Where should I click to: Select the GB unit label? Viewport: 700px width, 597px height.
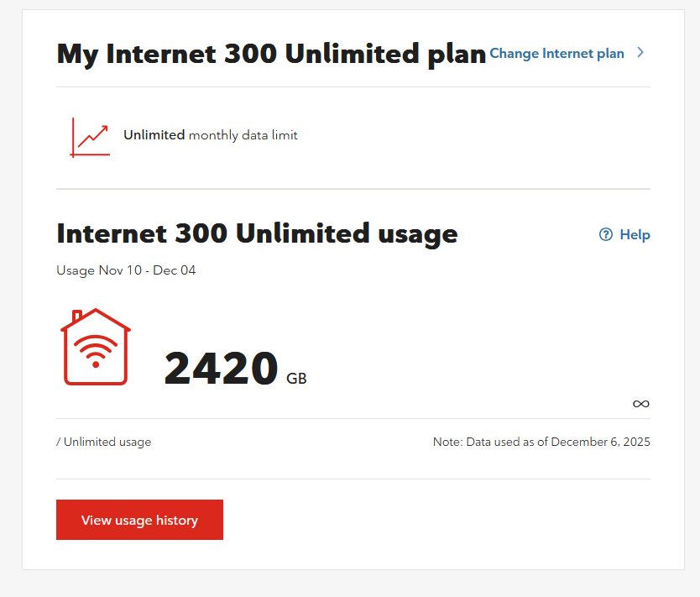296,379
